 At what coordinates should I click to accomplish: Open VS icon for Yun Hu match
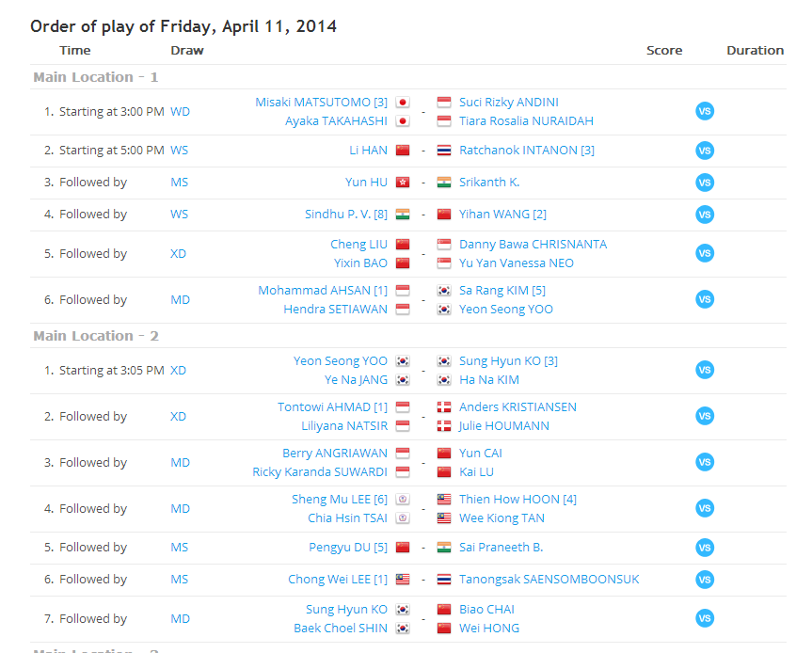[705, 183]
